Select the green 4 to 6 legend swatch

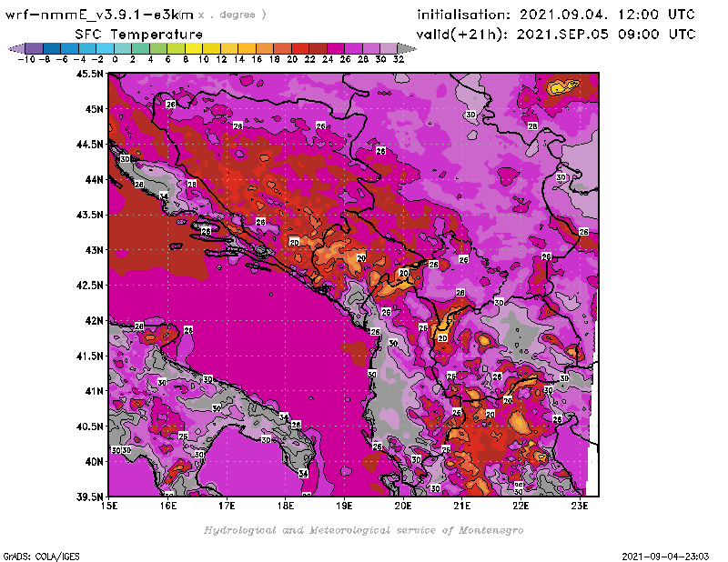tap(158, 48)
